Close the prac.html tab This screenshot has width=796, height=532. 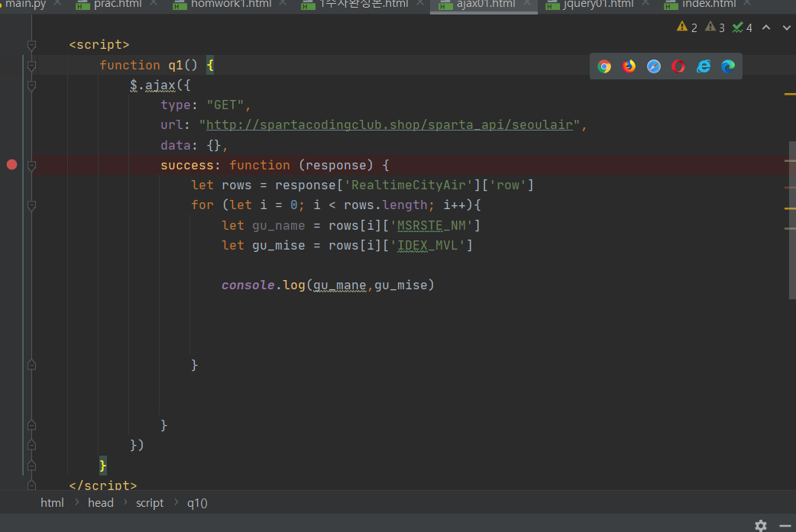coord(154,3)
